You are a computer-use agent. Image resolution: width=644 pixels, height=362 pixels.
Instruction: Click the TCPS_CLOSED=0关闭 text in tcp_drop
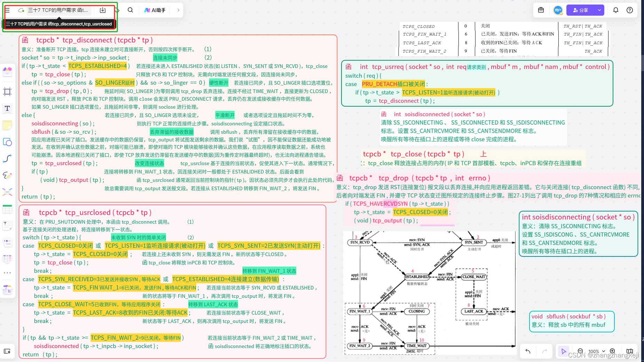point(421,212)
